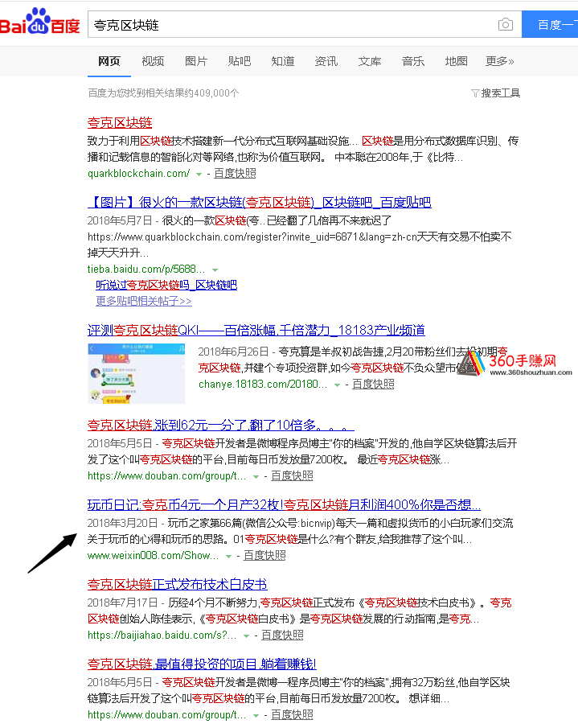Open 夸克区块链 涨到62元一分了 result
Viewport: 578px width, 728px height.
click(x=221, y=425)
